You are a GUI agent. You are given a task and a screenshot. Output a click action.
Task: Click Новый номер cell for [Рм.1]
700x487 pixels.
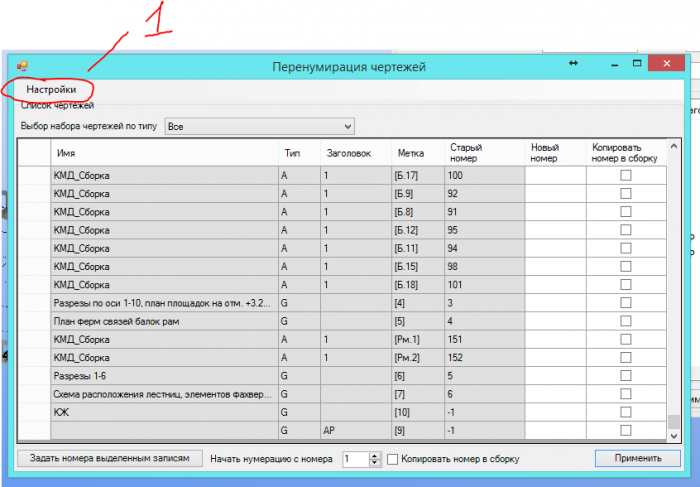point(555,339)
